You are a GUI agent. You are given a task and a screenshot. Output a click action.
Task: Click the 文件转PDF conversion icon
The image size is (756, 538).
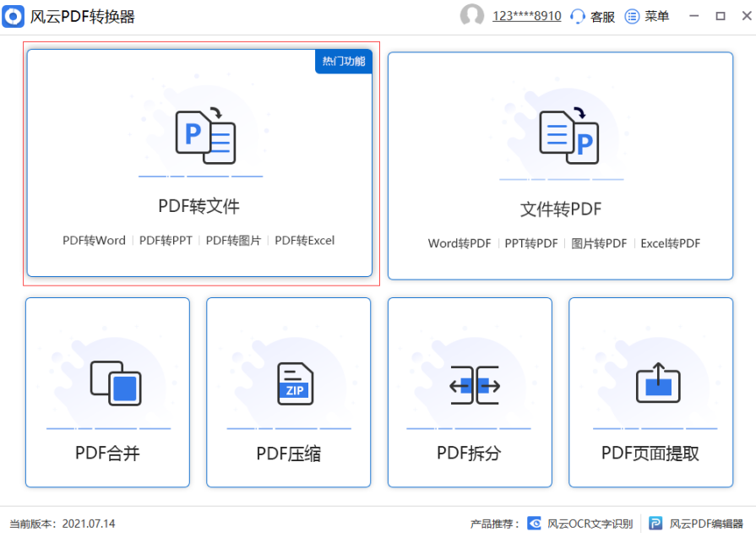click(x=569, y=136)
